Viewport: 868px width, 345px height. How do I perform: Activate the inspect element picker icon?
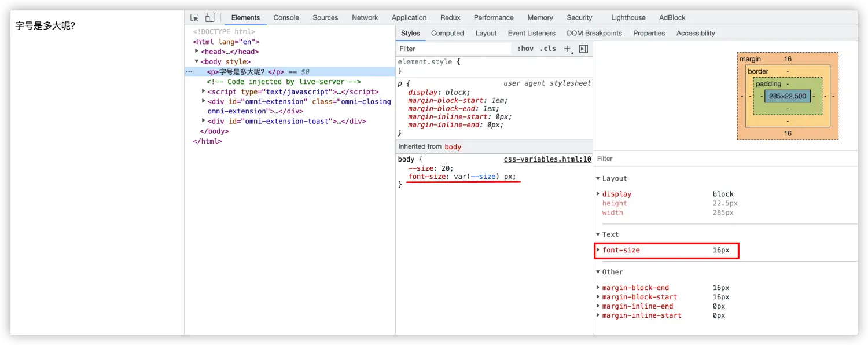click(194, 17)
